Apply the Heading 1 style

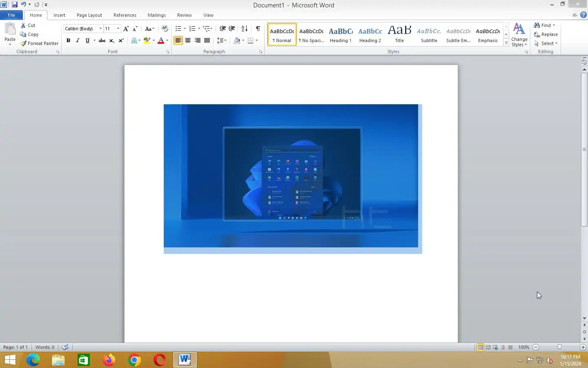coord(341,34)
